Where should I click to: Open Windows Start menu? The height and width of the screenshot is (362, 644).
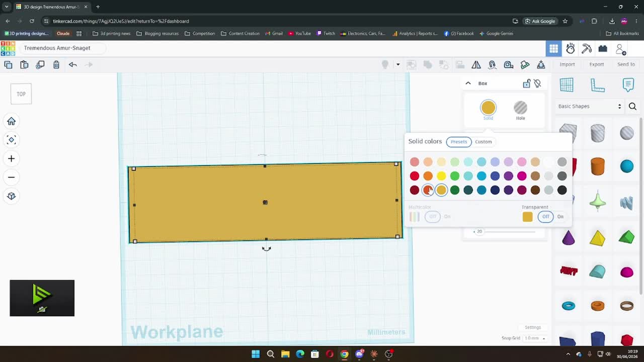(256, 354)
